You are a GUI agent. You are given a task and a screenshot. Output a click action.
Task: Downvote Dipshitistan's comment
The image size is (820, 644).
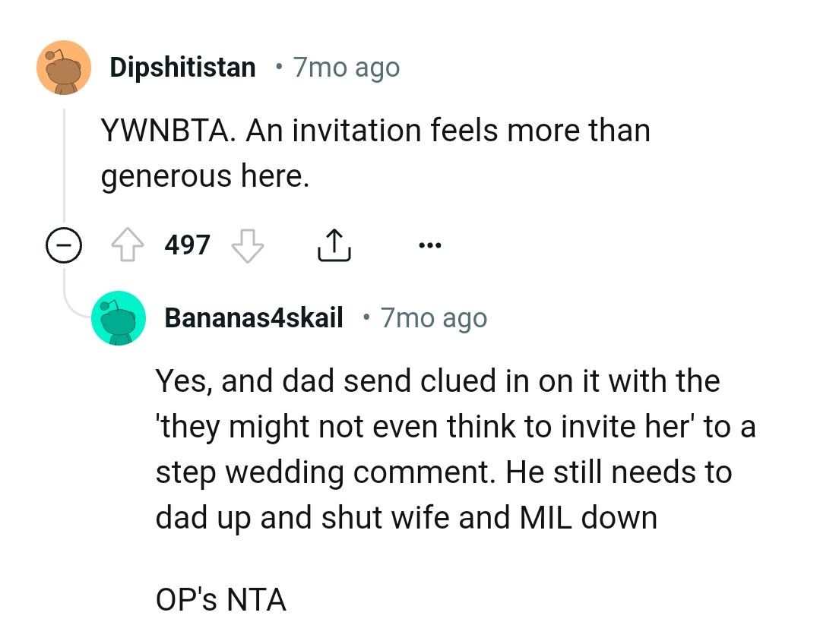(x=247, y=245)
